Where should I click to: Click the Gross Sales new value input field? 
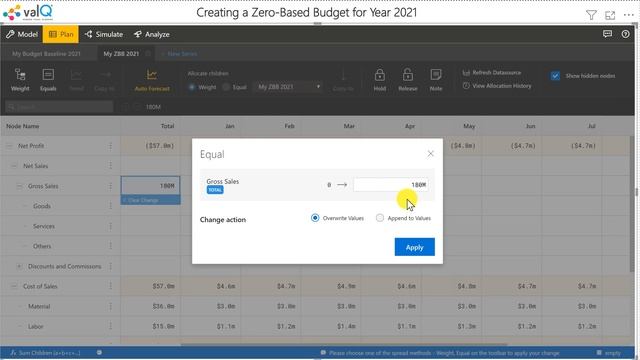391,185
